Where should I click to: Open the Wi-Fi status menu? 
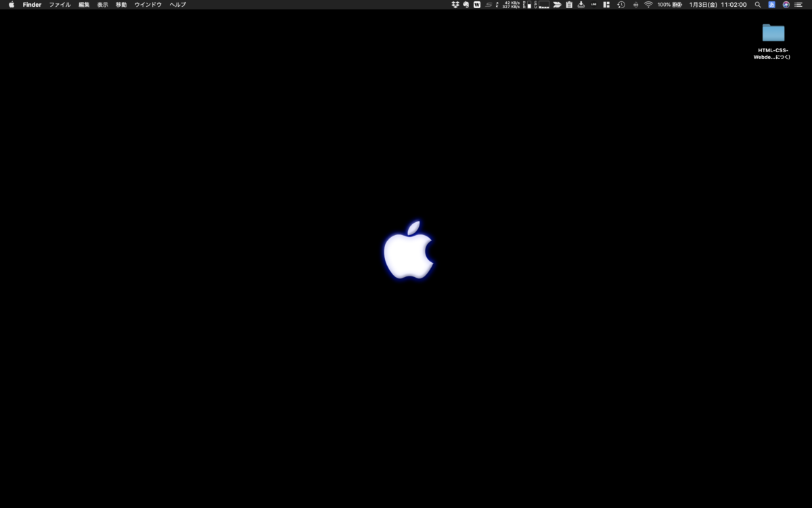coord(648,5)
